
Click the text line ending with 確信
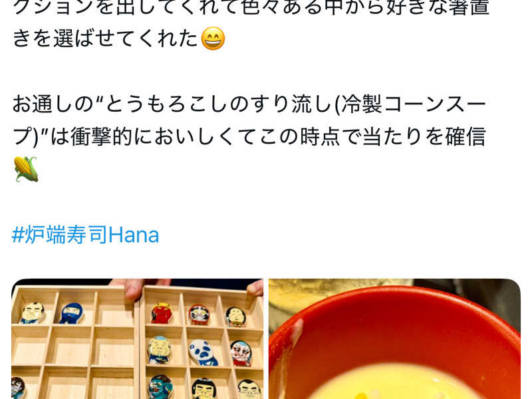coord(249,137)
